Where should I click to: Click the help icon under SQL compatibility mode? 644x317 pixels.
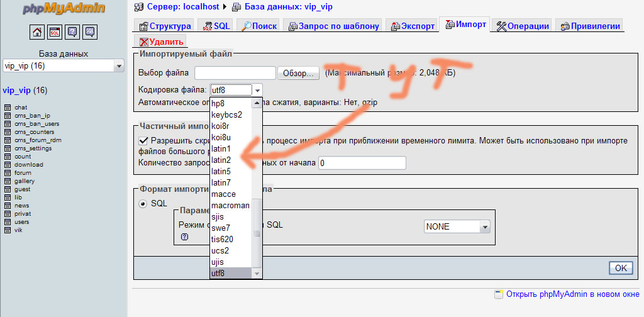coord(185,237)
